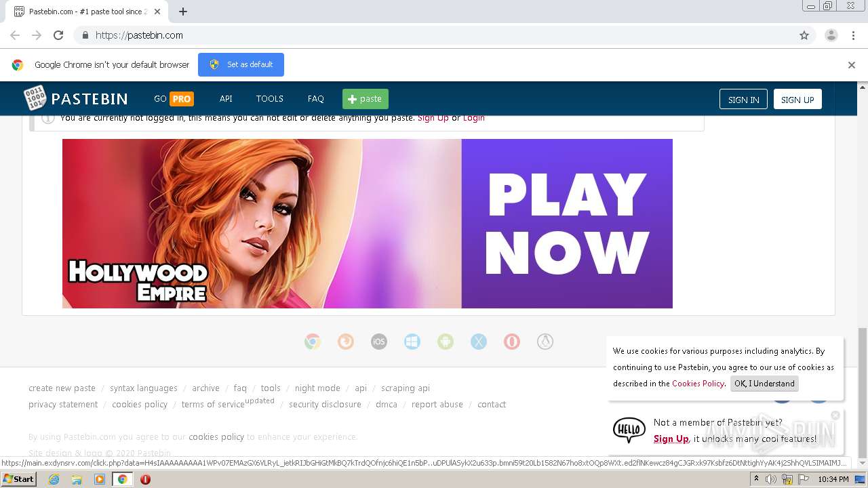
Task: Open the Pastebin Chrome extension icon
Action: pyautogui.click(x=313, y=341)
